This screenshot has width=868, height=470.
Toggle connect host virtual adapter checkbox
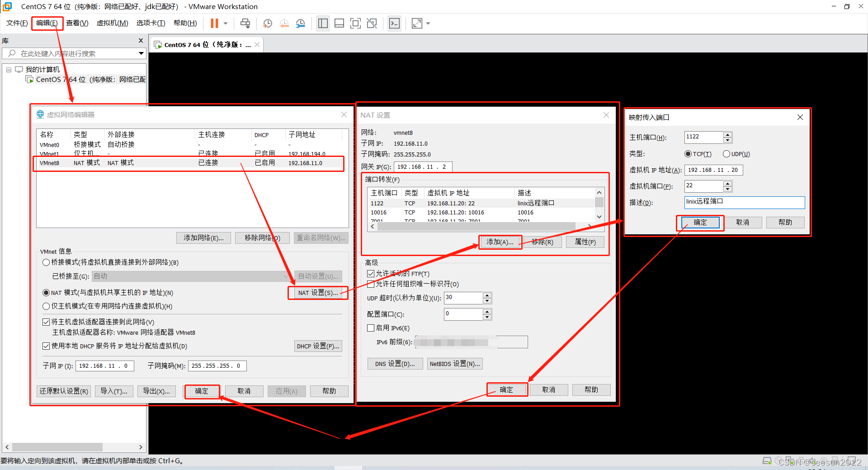pos(46,322)
